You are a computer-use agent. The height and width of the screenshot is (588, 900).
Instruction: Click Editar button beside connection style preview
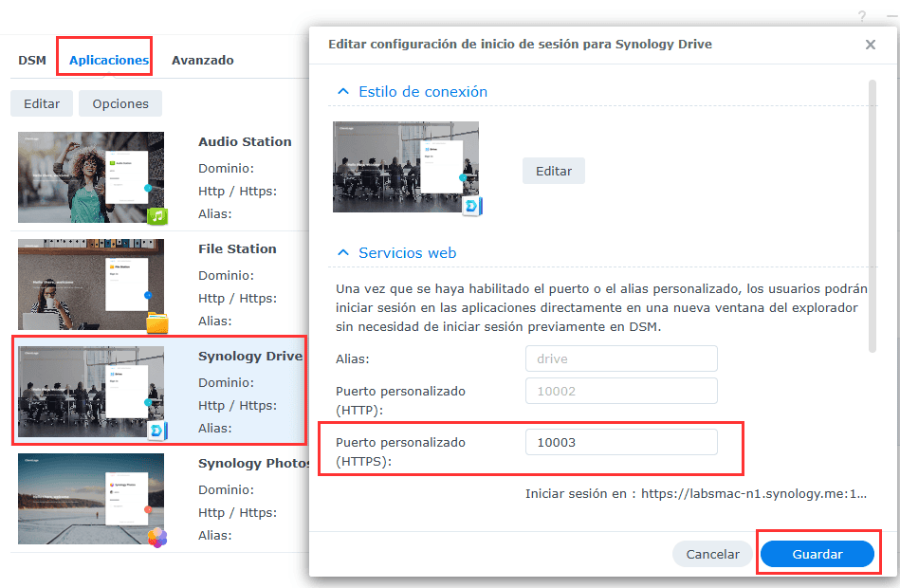coord(554,172)
